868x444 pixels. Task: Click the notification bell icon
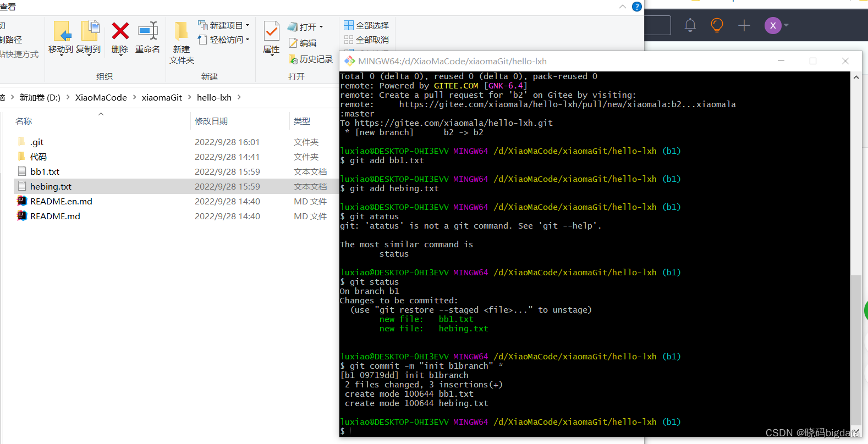point(690,25)
